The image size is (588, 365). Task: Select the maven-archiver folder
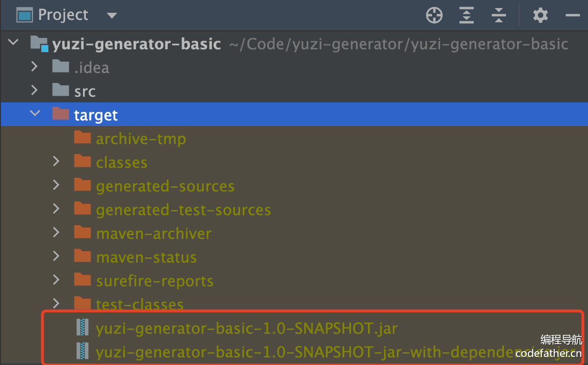click(x=154, y=234)
